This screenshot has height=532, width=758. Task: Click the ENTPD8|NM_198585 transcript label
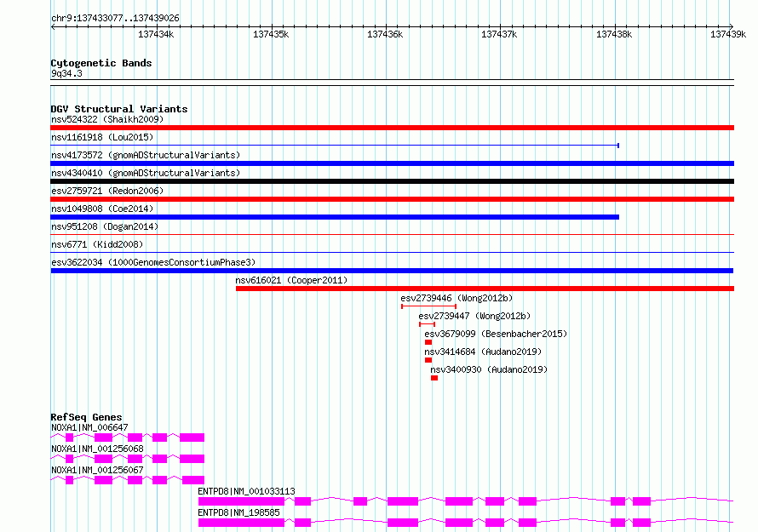[x=238, y=512]
